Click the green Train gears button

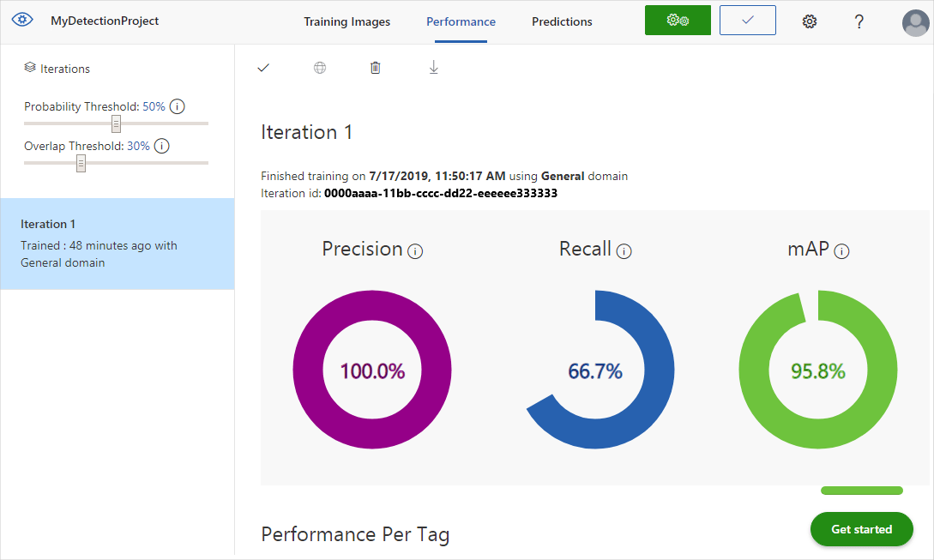point(678,21)
